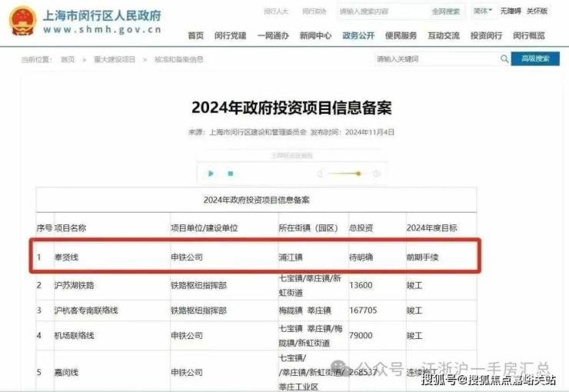This screenshot has height=392, width=569.
Task: Click the 首页 breadcrumb link
Action: click(x=68, y=60)
